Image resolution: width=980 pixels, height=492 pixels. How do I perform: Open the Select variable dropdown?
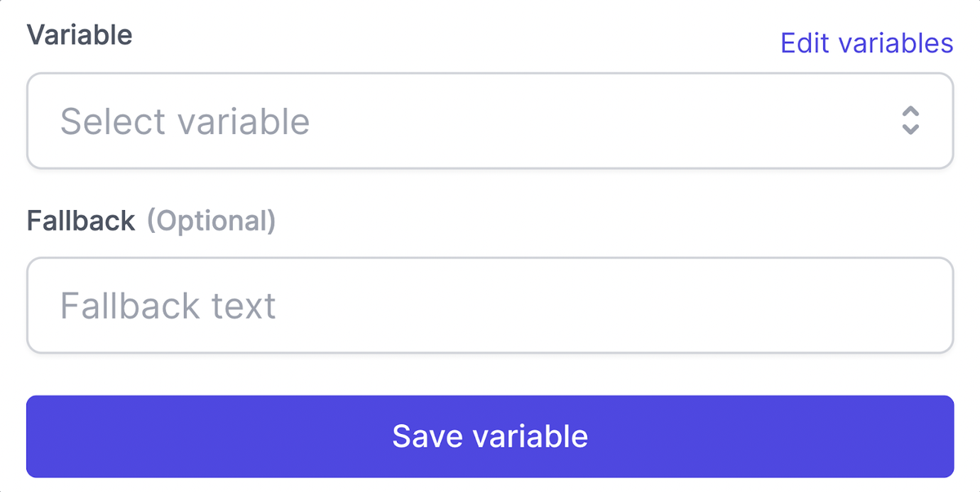coord(489,121)
